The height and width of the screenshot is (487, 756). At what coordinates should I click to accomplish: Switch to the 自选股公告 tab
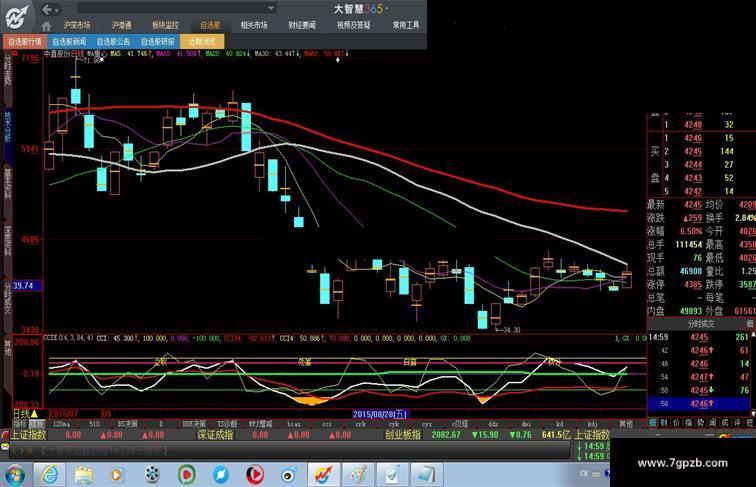tap(113, 42)
